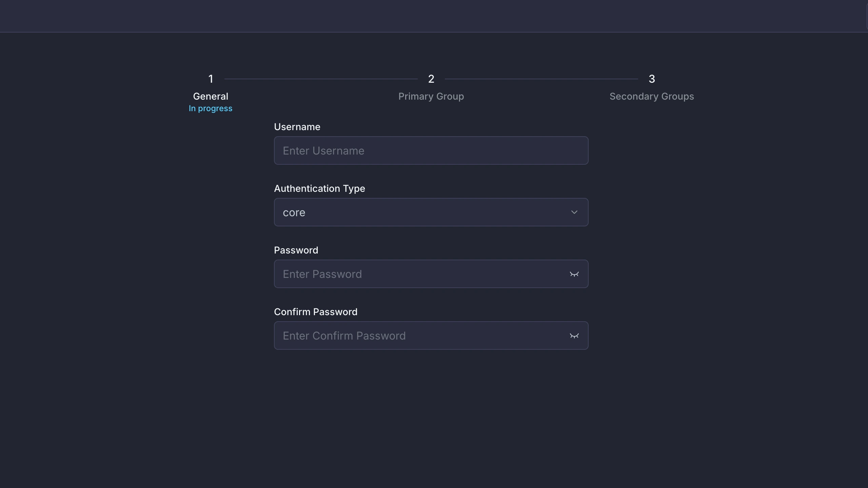Click the Username label

(x=297, y=127)
